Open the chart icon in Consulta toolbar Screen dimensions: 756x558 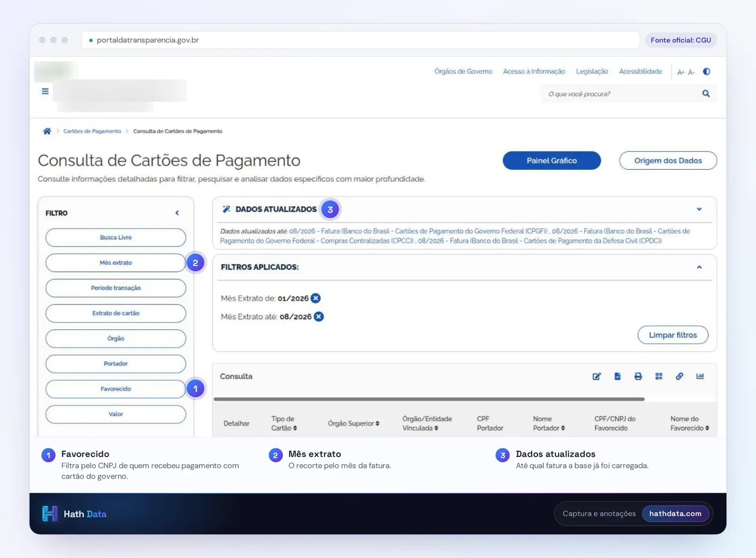[700, 376]
